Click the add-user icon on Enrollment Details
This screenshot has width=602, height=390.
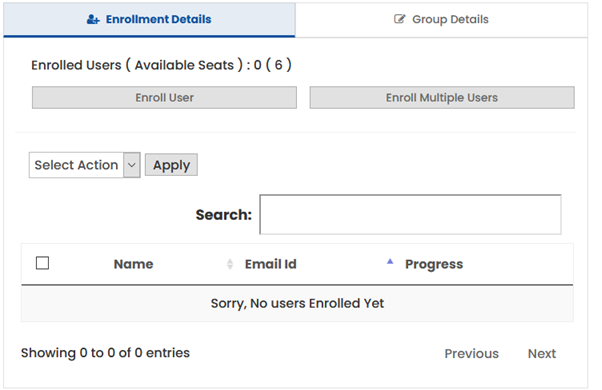93,19
